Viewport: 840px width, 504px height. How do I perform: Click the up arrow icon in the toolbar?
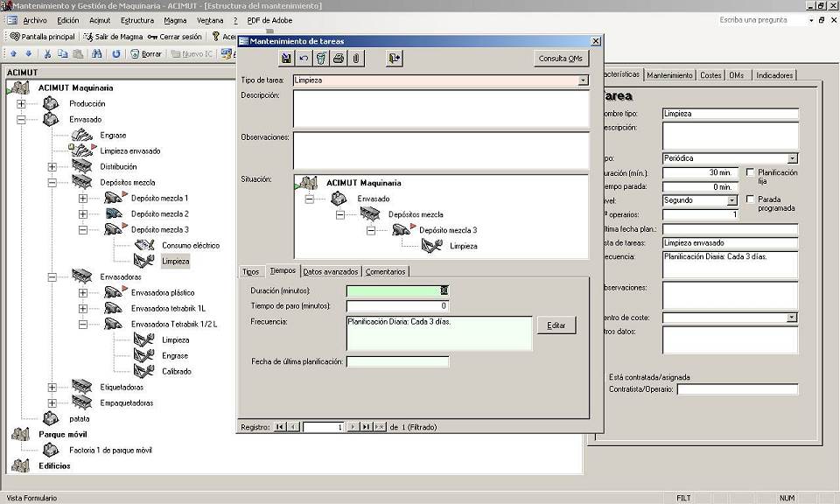[14, 53]
